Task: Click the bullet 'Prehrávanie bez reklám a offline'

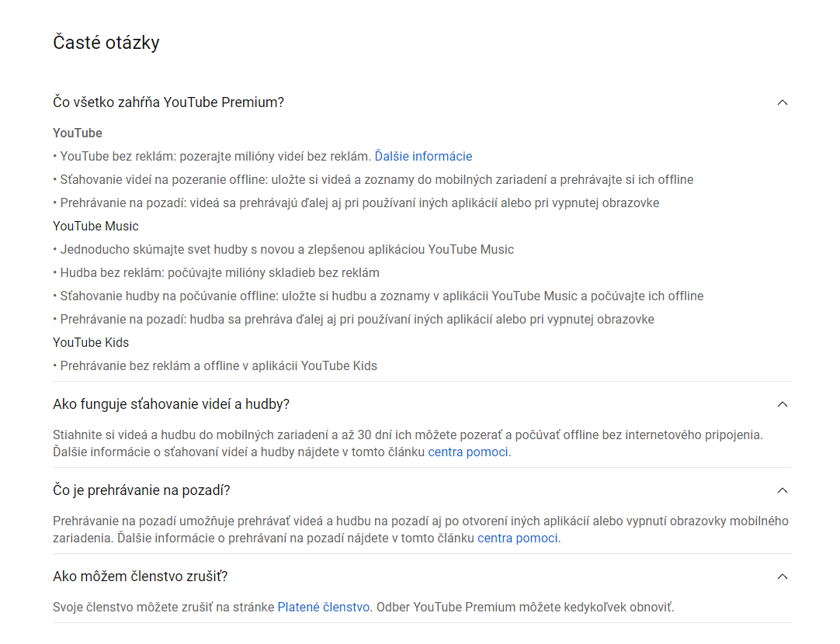Action: 215,365
